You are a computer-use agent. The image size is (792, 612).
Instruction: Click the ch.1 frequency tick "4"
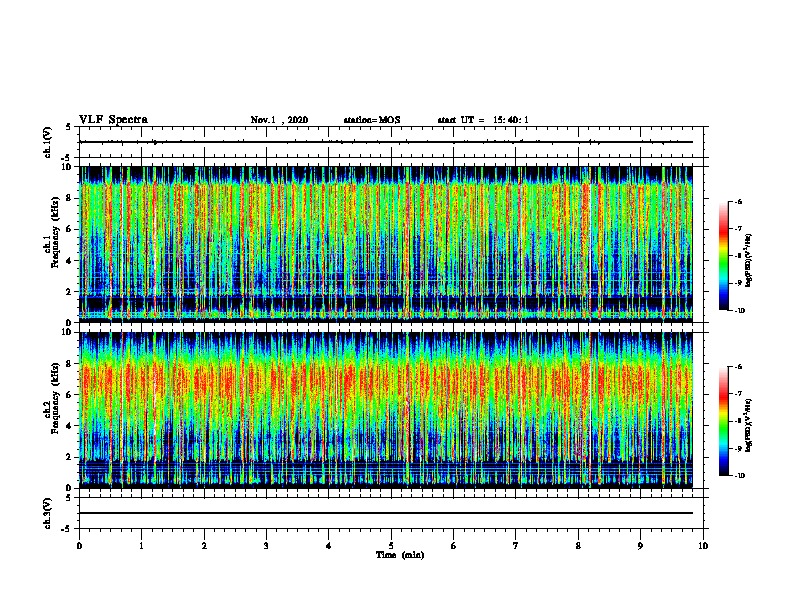(x=69, y=261)
